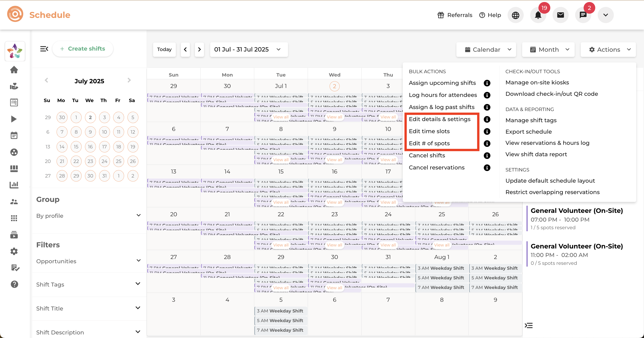Select Update default schedule layout
Image resolution: width=644 pixels, height=338 pixels.
[550, 181]
